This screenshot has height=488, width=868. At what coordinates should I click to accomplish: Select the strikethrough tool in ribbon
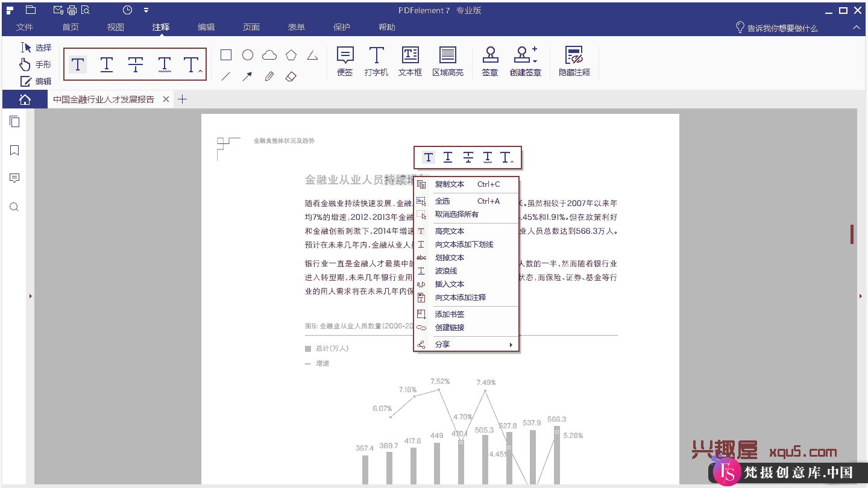coord(136,64)
